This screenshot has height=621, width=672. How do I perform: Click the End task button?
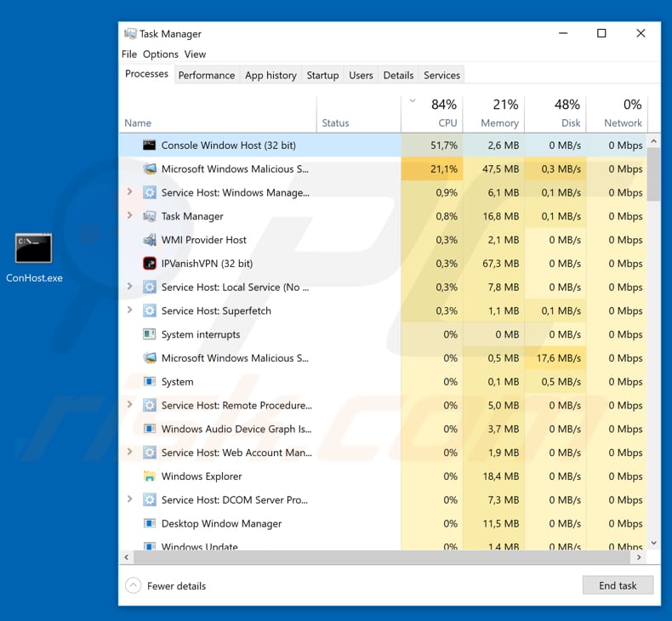coord(618,585)
